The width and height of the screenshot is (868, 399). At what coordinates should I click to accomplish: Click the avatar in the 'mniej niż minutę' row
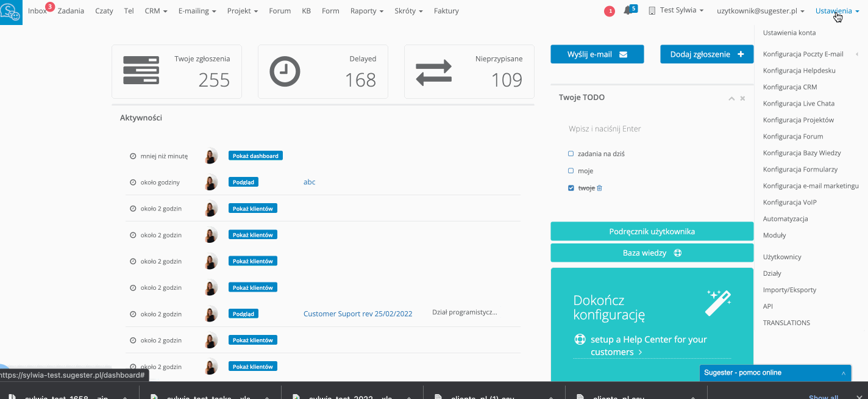coord(211,156)
